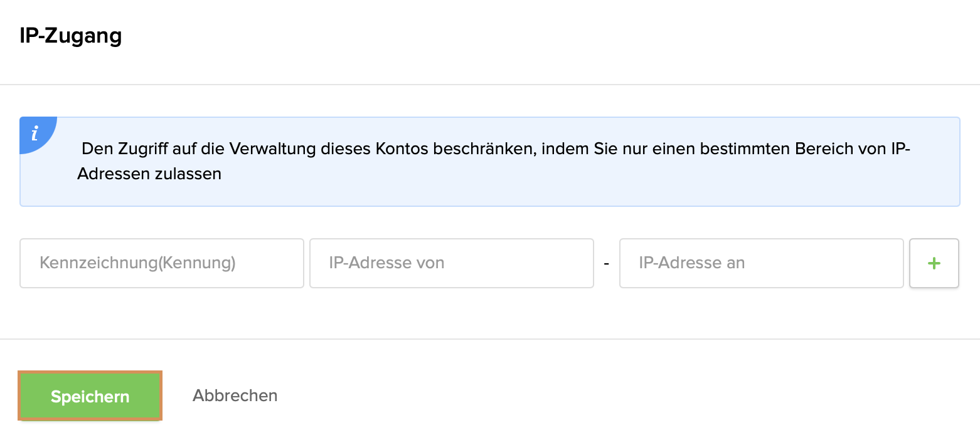The height and width of the screenshot is (440, 980).
Task: Click the IP-Zugang dialog title
Action: pos(71,36)
